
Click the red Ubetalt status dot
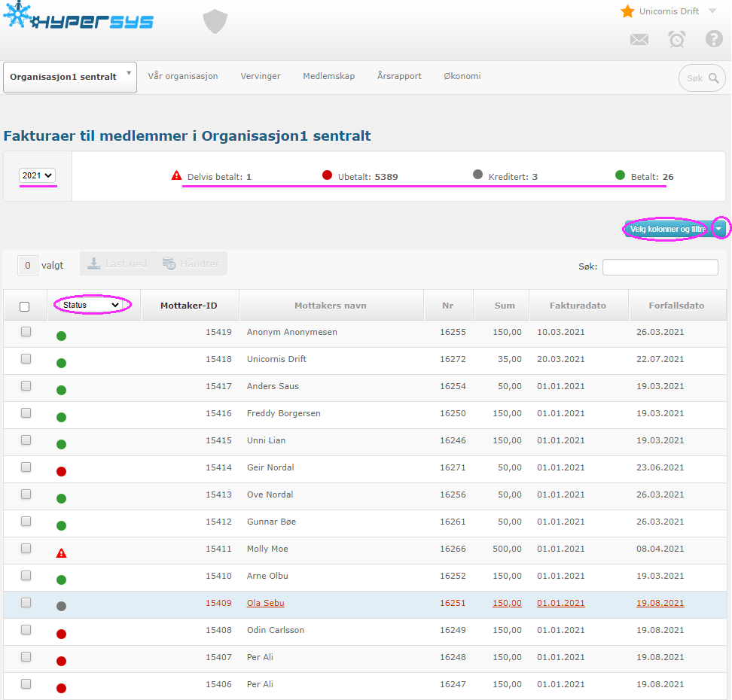click(328, 175)
